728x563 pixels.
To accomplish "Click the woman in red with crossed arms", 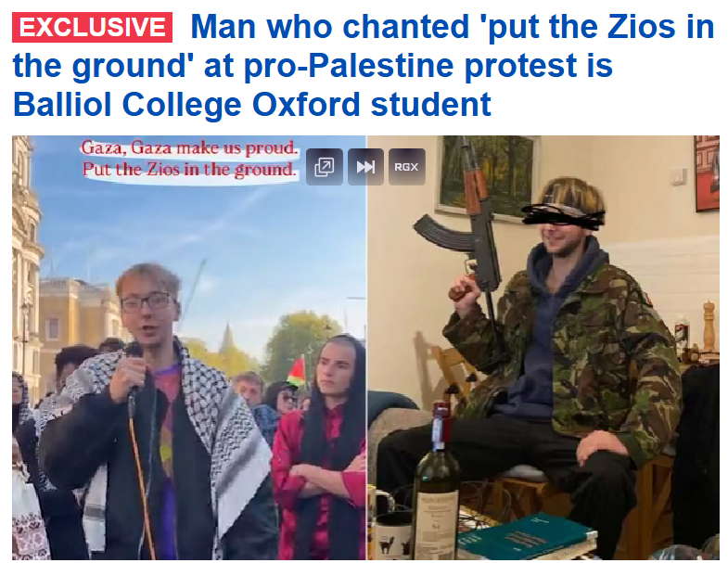I will coord(320,448).
